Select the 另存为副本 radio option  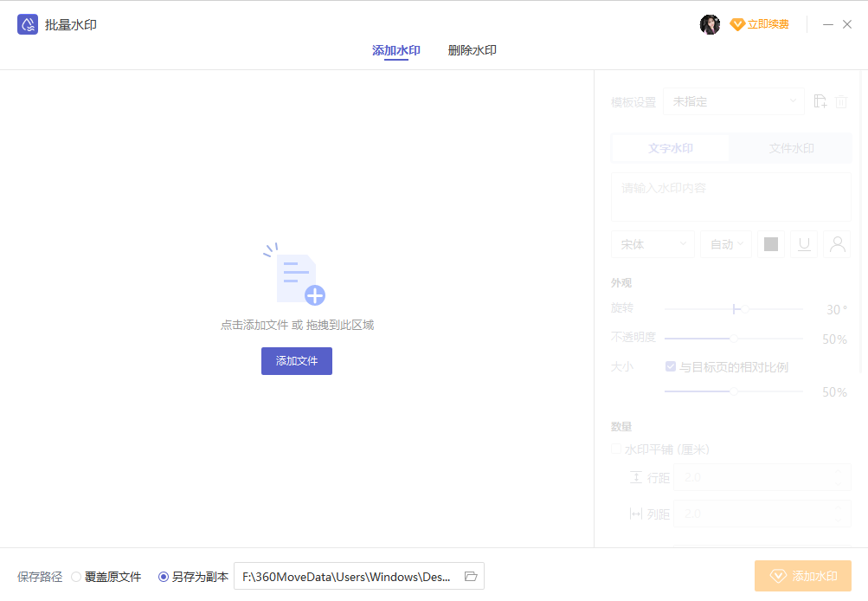164,577
